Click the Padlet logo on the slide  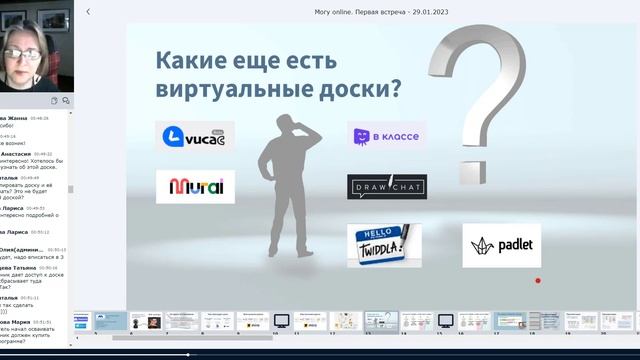(x=502, y=245)
